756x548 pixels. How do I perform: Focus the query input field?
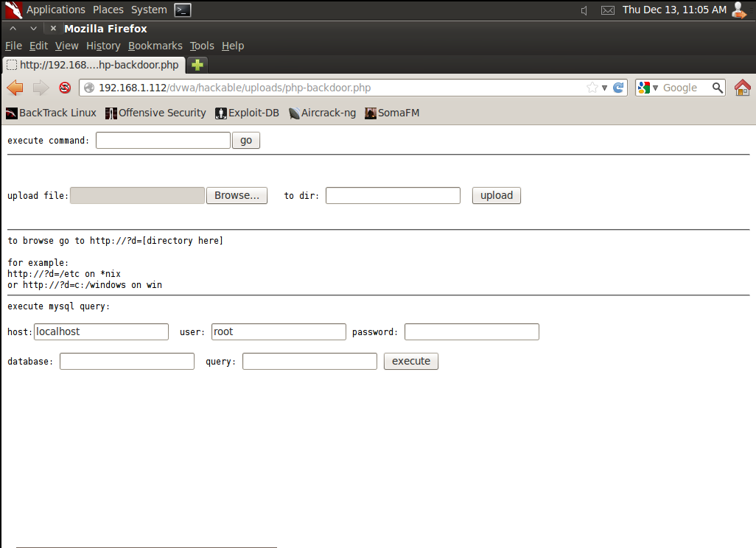coord(309,361)
